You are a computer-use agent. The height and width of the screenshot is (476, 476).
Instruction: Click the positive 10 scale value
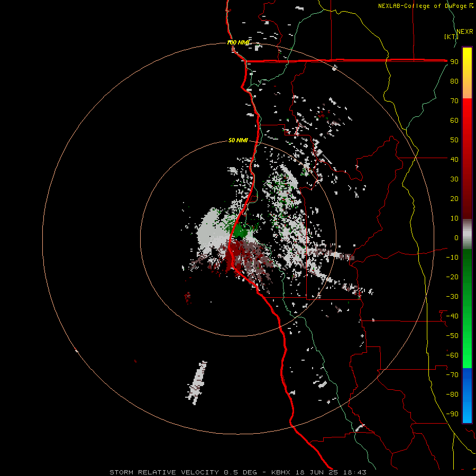(454, 218)
